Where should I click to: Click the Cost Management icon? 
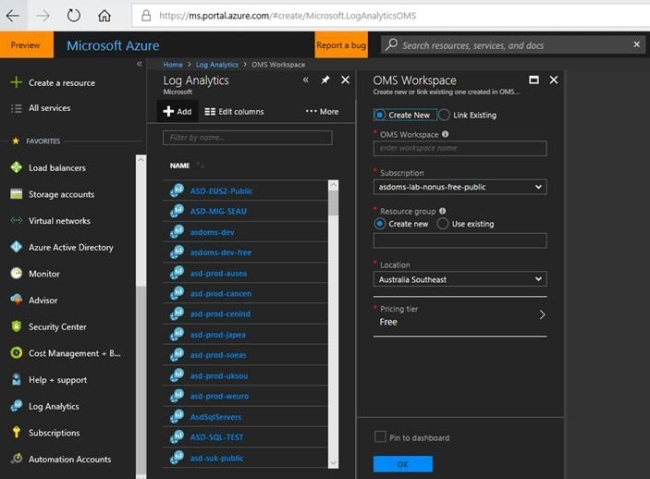point(16,353)
